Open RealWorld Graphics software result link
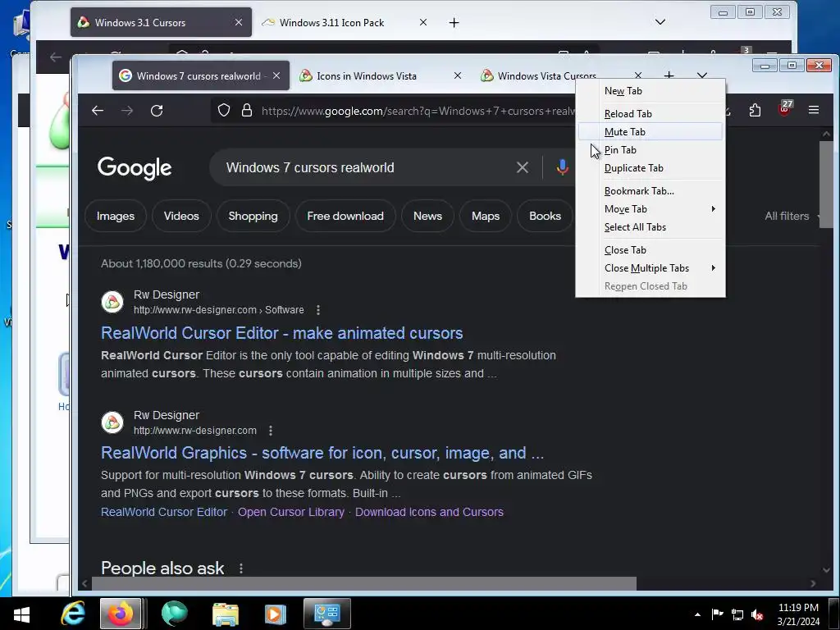Viewport: 840px width, 630px height. pos(322,453)
